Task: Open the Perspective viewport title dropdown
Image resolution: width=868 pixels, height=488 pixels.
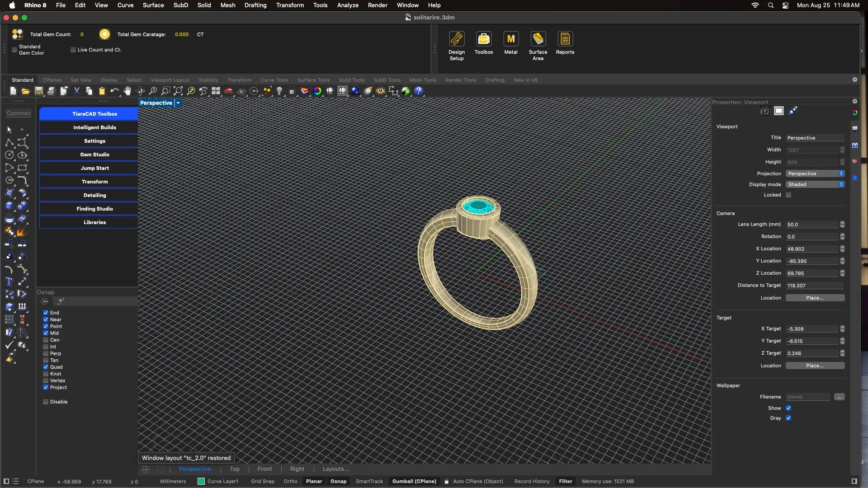Action: [178, 103]
